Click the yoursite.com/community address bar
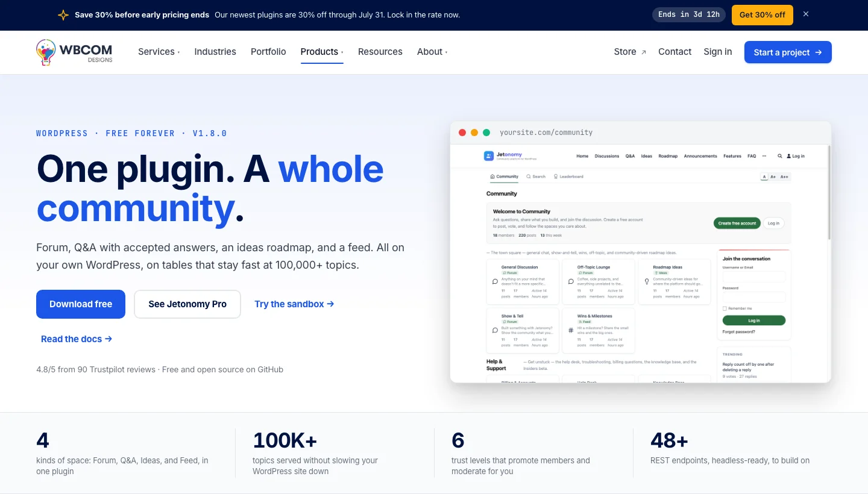The image size is (868, 494). [x=546, y=133]
